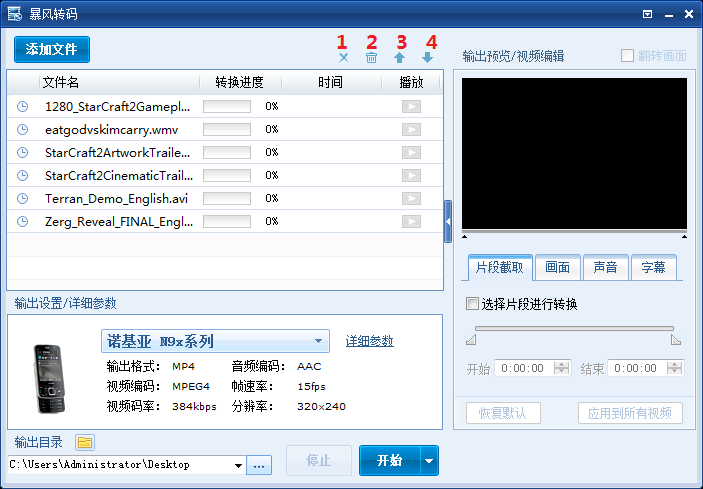Click the clock icon beside StarCraft2ArtworkTraile...
This screenshot has width=703, height=489.
click(22, 152)
